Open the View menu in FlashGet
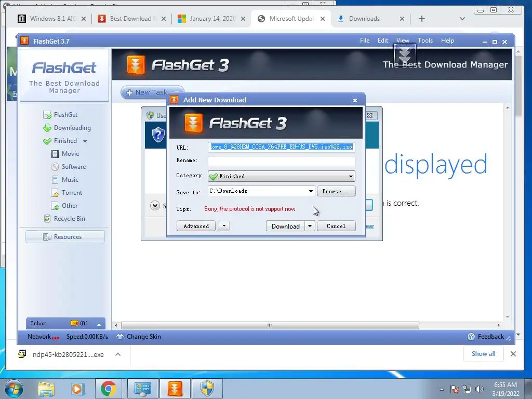Screen dimensions: 532x399 (x=403, y=41)
